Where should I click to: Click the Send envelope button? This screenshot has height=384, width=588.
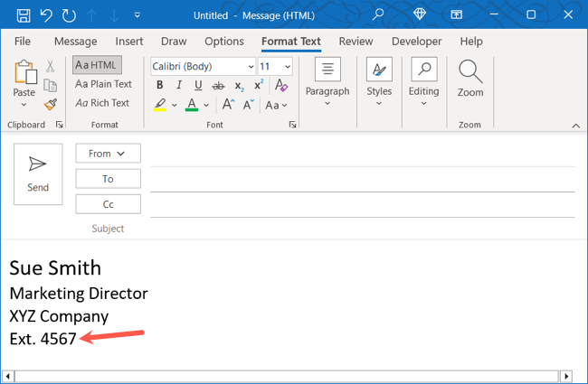tap(38, 173)
